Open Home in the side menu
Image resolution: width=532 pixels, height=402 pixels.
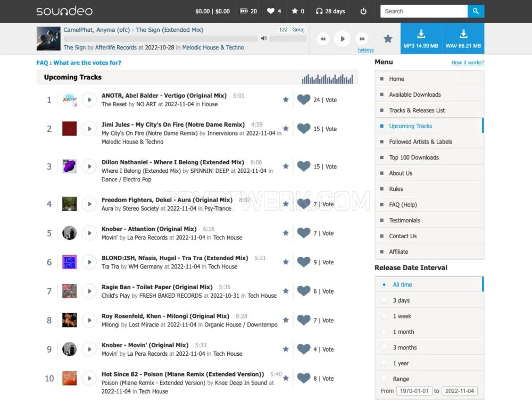coord(429,79)
